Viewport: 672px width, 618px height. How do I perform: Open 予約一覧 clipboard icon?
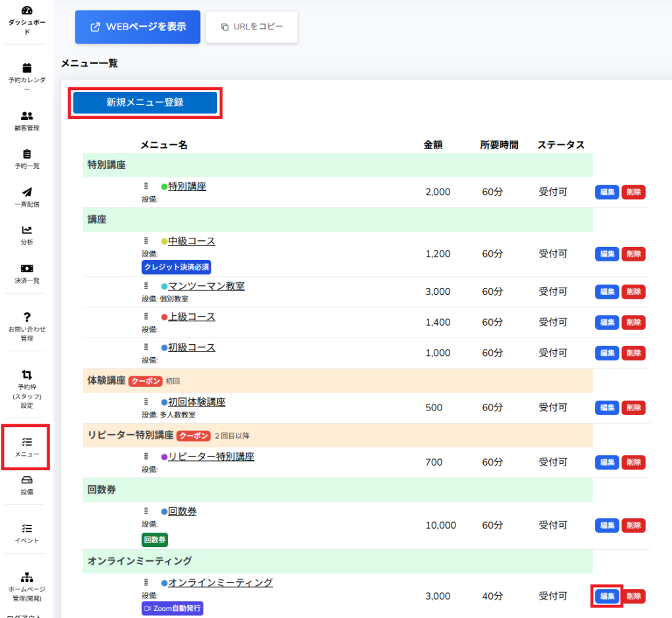pyautogui.click(x=27, y=154)
